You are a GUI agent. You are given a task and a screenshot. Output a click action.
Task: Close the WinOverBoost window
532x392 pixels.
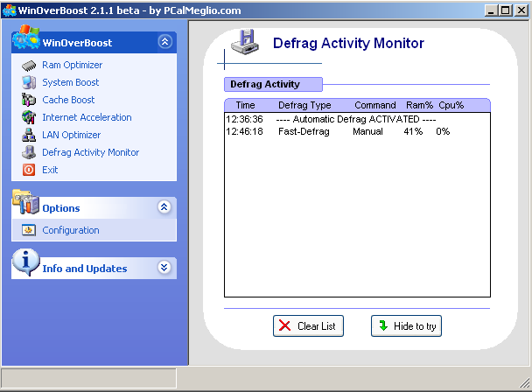tap(521, 10)
